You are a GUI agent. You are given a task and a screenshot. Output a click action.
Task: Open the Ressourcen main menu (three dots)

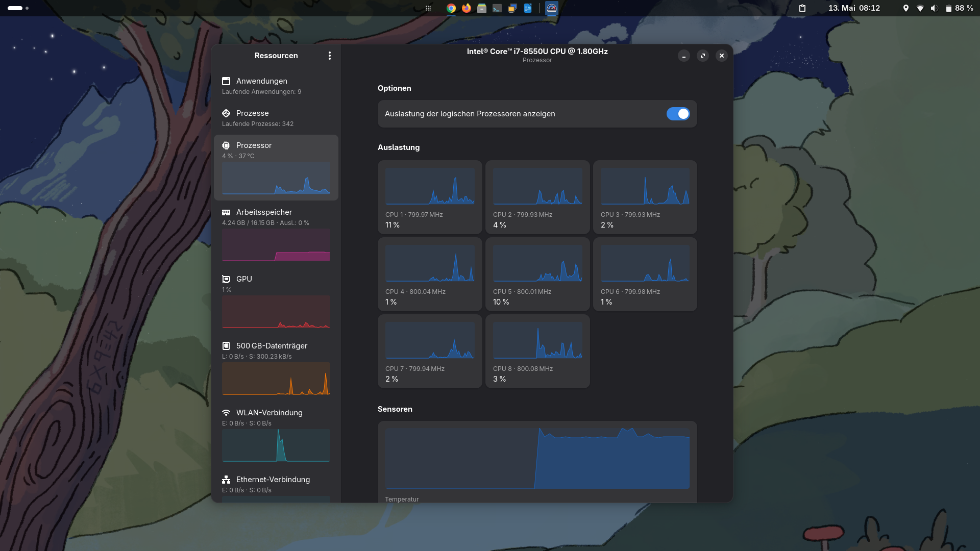pyautogui.click(x=330, y=56)
